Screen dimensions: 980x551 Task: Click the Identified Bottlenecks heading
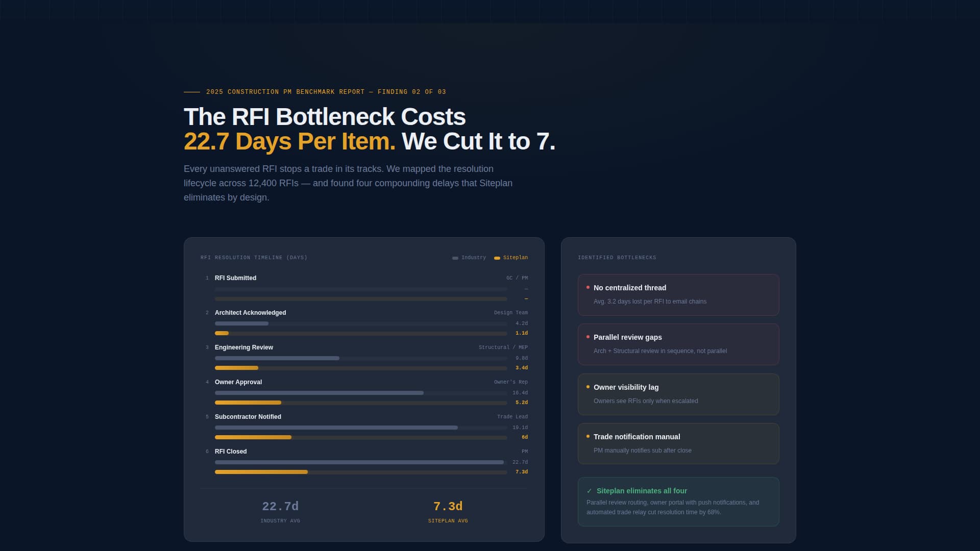pos(617,258)
